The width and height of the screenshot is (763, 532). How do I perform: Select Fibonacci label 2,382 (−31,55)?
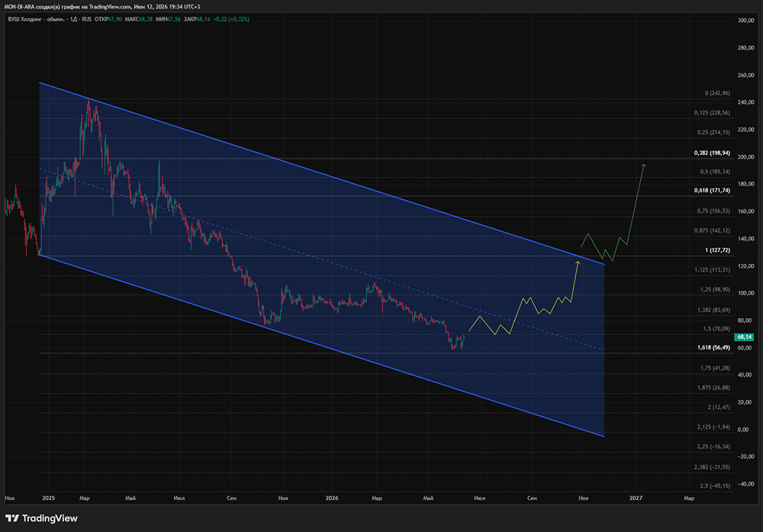[712, 467]
